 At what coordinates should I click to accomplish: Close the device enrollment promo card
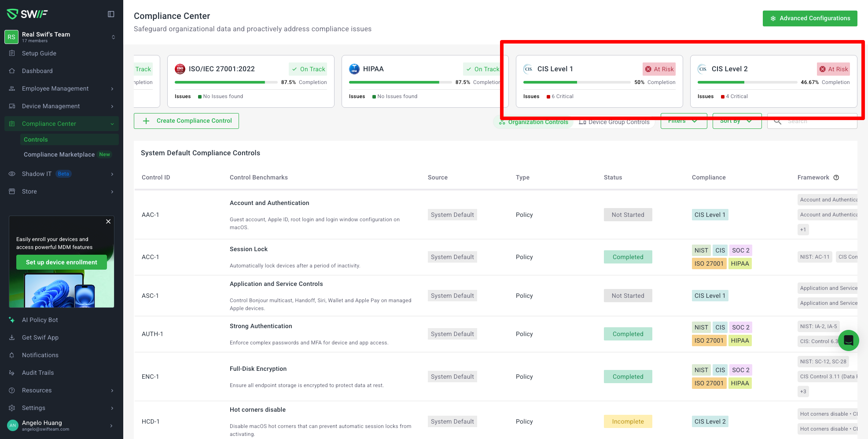click(x=108, y=222)
